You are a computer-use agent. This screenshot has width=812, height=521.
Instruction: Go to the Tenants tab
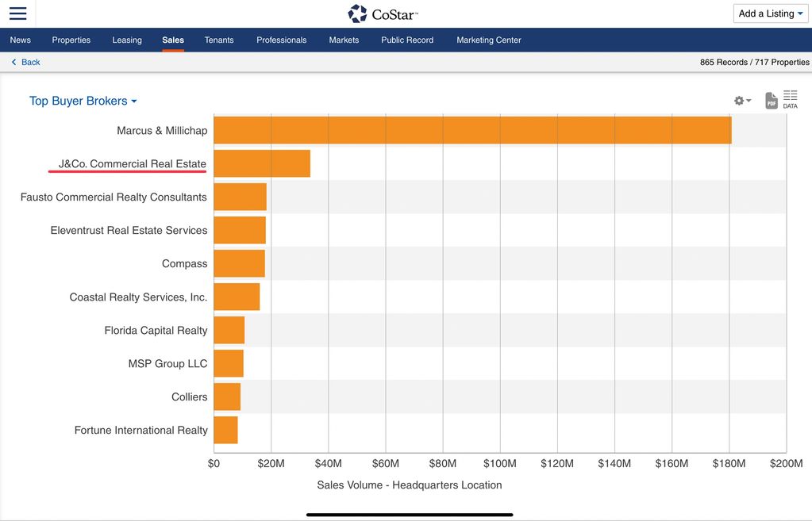tap(219, 40)
